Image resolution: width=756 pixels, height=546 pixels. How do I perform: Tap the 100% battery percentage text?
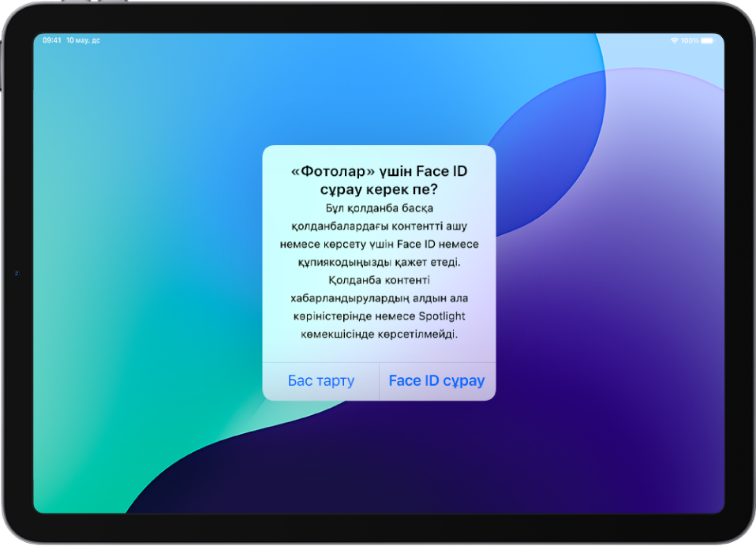click(x=690, y=40)
